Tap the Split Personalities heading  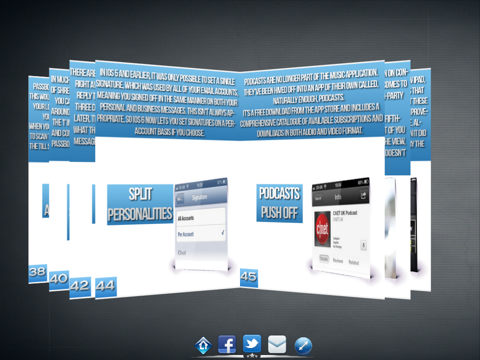(x=140, y=205)
